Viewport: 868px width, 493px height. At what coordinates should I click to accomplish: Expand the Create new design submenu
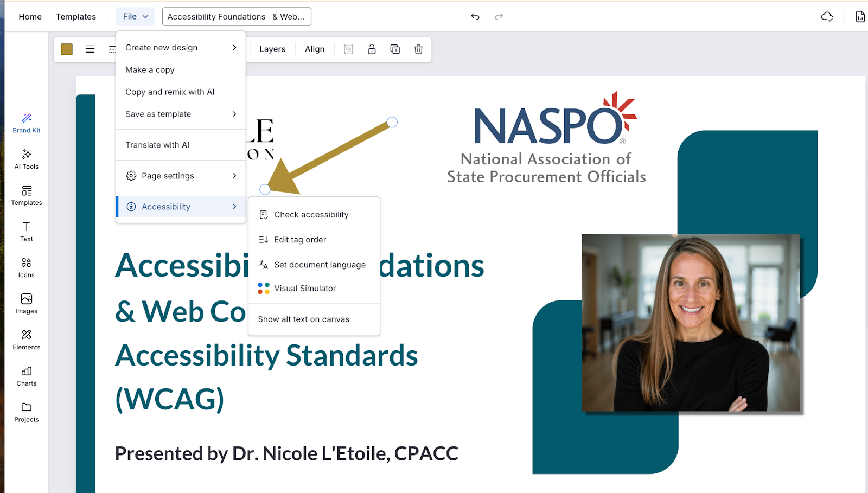click(161, 47)
